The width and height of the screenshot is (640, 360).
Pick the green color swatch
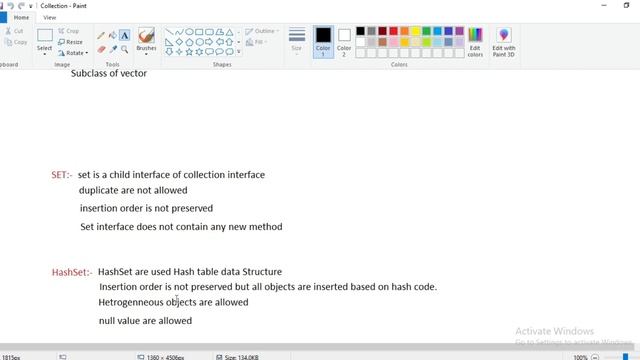427,31
